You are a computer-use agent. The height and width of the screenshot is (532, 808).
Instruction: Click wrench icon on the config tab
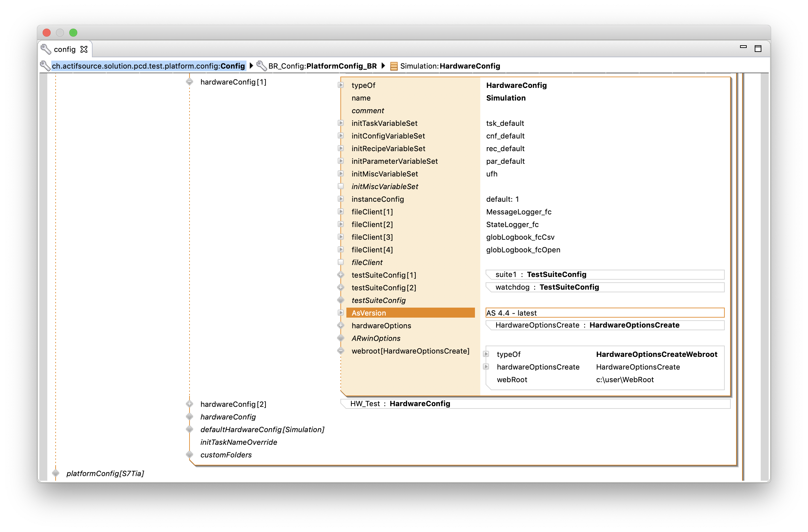[46, 49]
